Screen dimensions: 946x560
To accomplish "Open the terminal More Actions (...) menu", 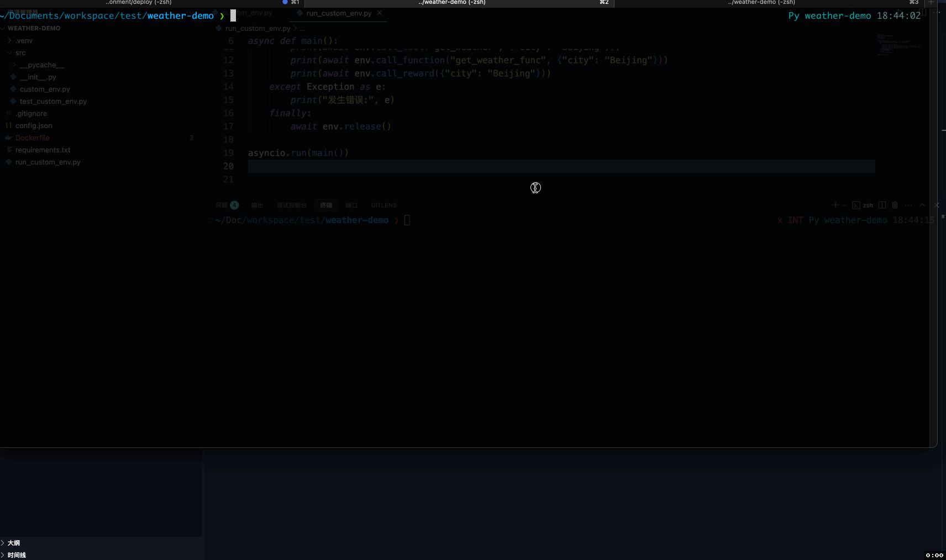I will (x=909, y=205).
